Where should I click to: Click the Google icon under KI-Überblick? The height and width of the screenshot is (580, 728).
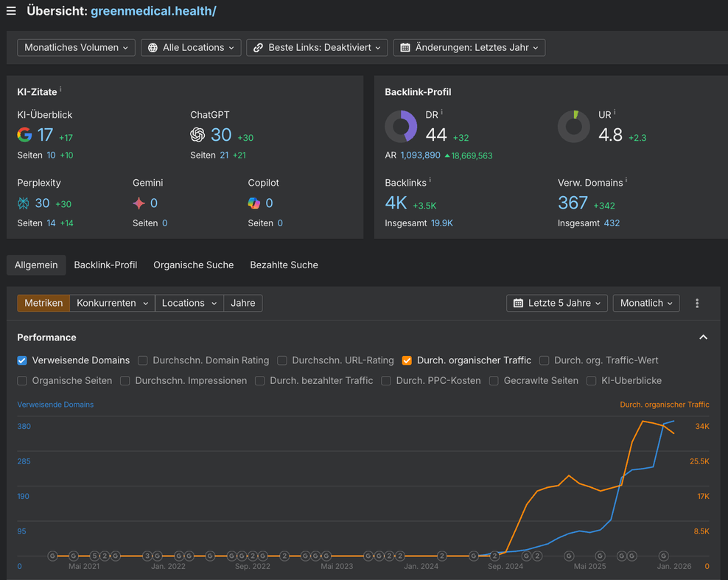click(25, 135)
